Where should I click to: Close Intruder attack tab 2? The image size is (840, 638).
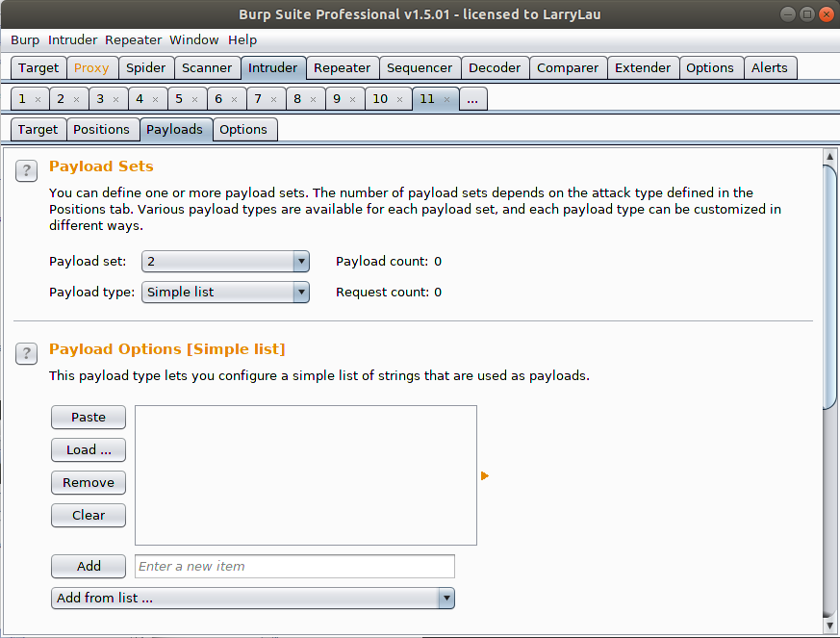click(77, 100)
